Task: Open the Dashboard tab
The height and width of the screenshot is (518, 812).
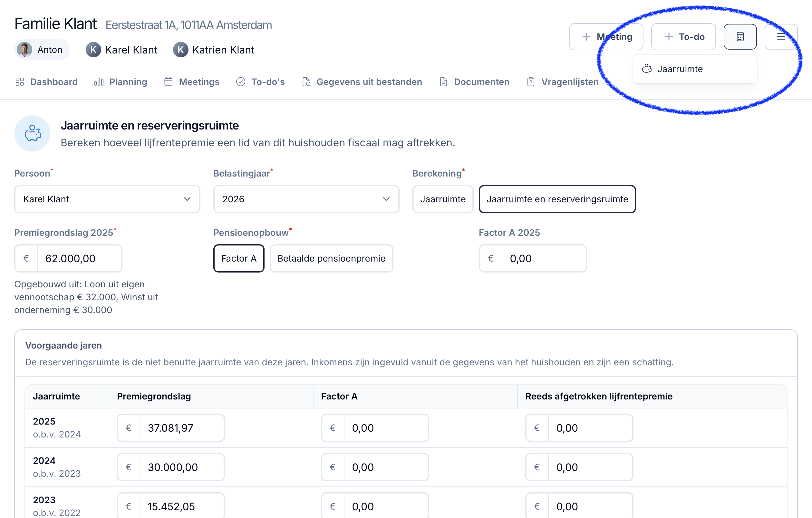Action: pyautogui.click(x=46, y=82)
